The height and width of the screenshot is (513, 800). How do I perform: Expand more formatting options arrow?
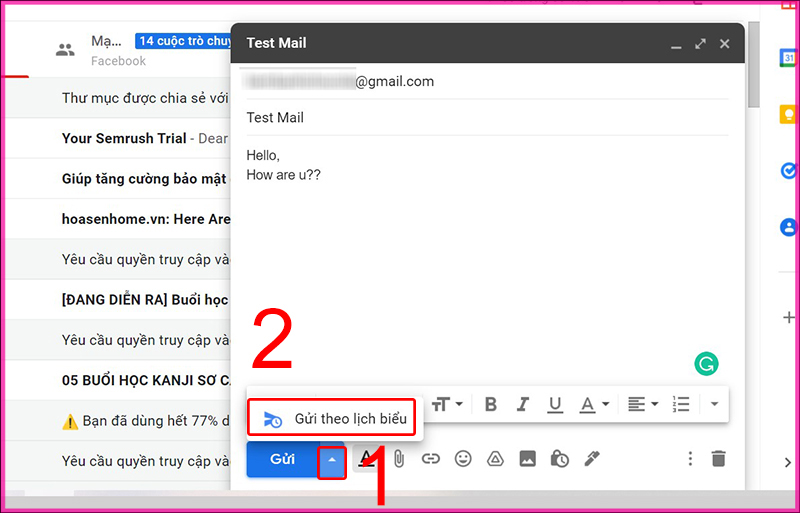click(x=714, y=405)
